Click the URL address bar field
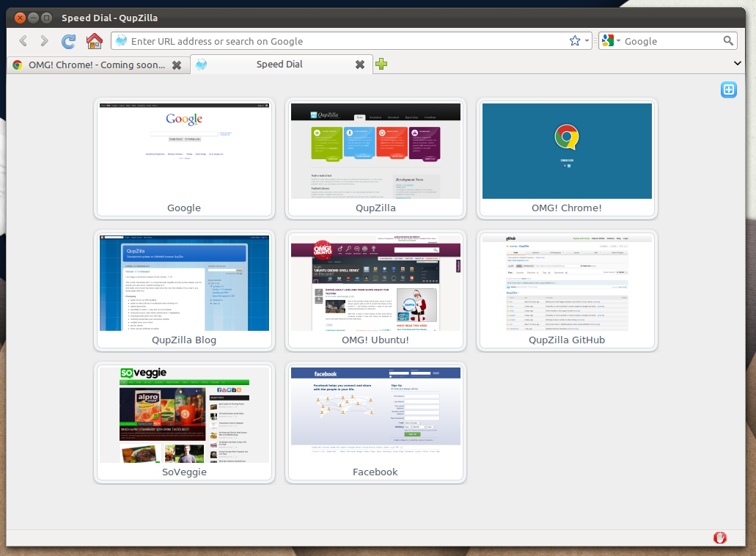Image resolution: width=756 pixels, height=556 pixels. pos(345,41)
